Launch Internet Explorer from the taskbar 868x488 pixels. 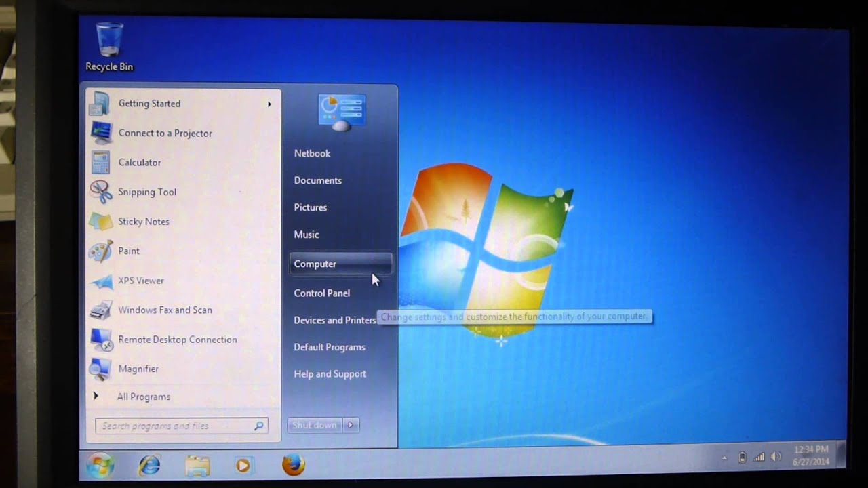coord(149,466)
